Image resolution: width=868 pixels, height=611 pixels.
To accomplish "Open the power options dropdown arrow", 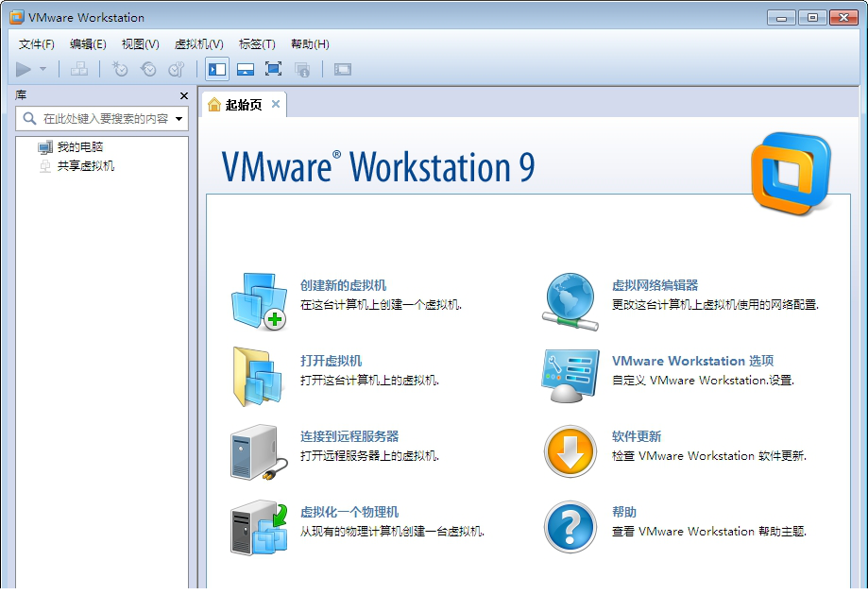I will click(43, 70).
